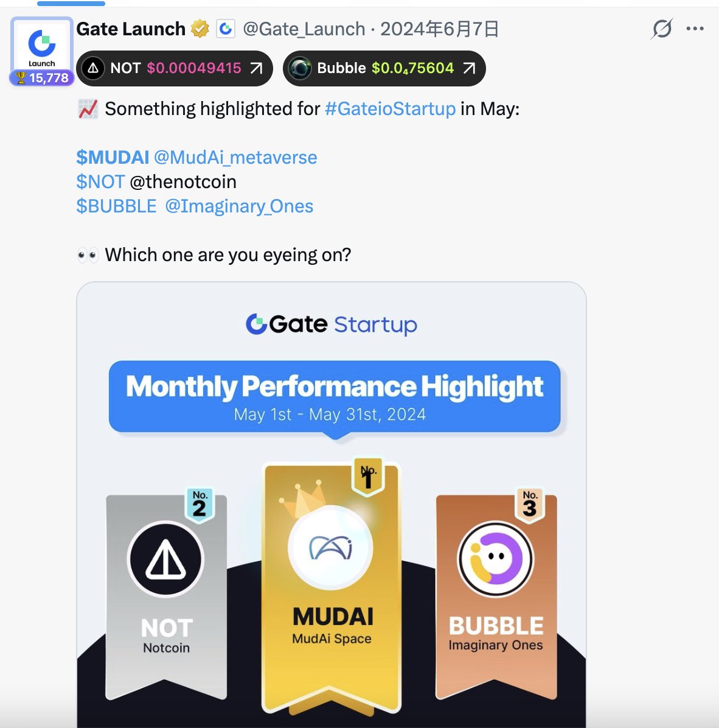The height and width of the screenshot is (728, 719).
Task: Open the NOT price arrow link
Action: click(257, 68)
